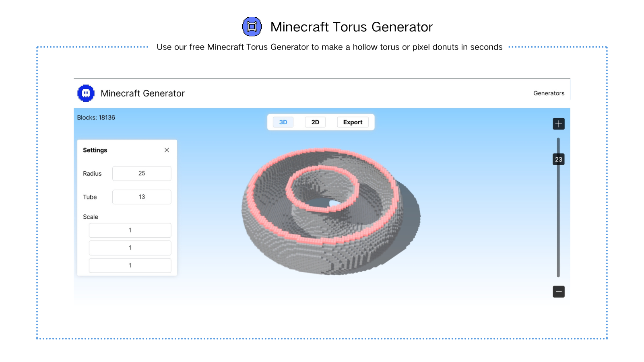
Task: Click the Blocks: 18136 counter text
Action: coord(96,117)
